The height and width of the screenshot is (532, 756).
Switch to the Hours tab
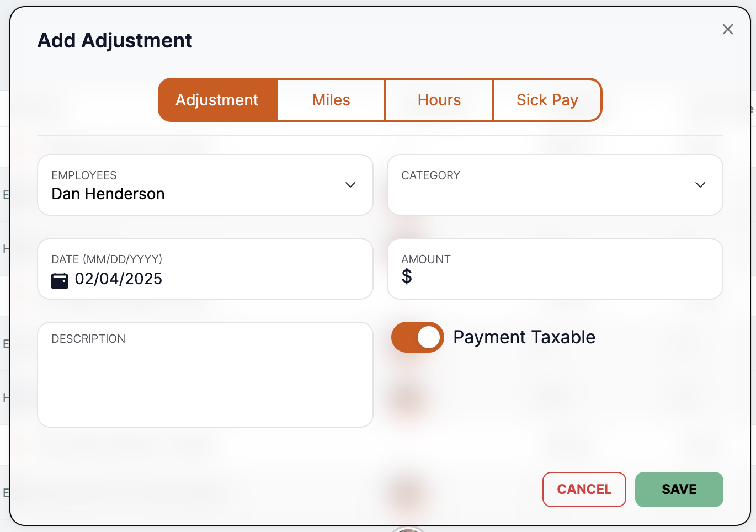point(439,100)
